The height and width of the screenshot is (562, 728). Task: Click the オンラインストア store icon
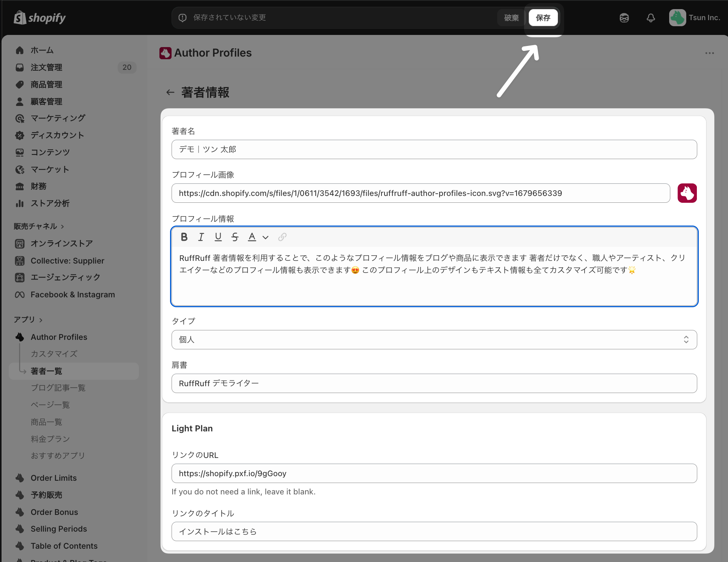[x=20, y=243]
